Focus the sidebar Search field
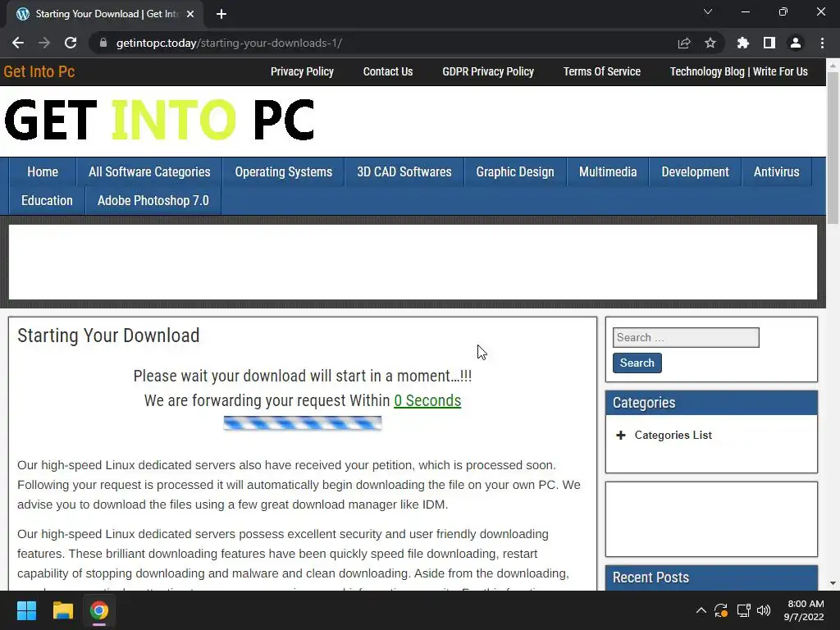This screenshot has height=630, width=840. (686, 337)
